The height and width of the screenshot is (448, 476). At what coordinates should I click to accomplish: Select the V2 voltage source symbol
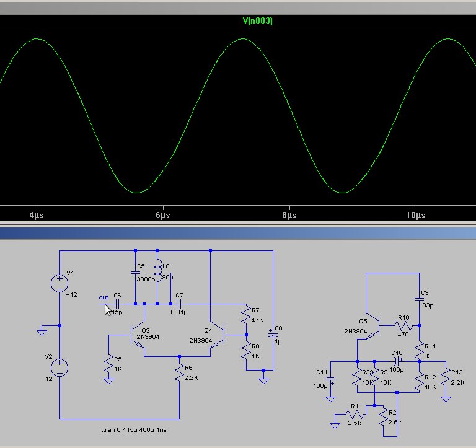[60, 368]
